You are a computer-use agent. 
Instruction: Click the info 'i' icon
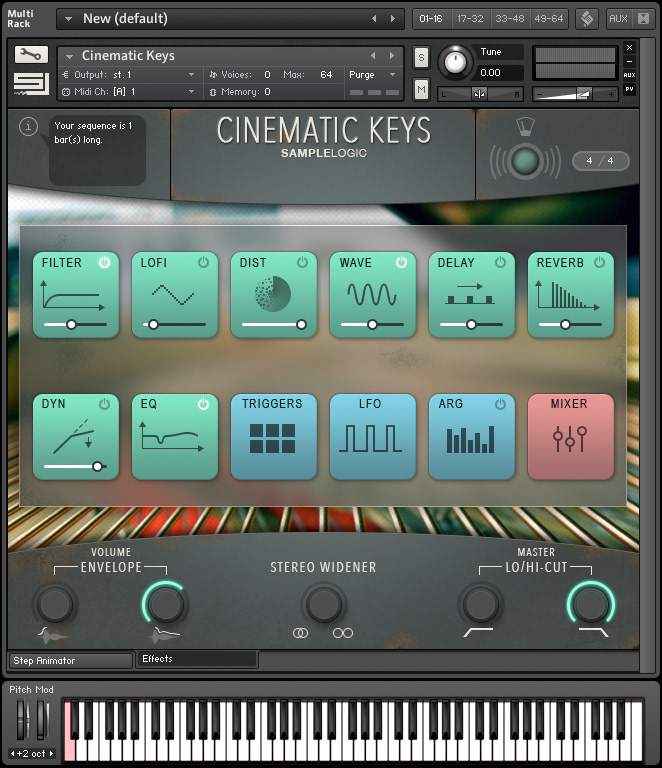coord(28,127)
